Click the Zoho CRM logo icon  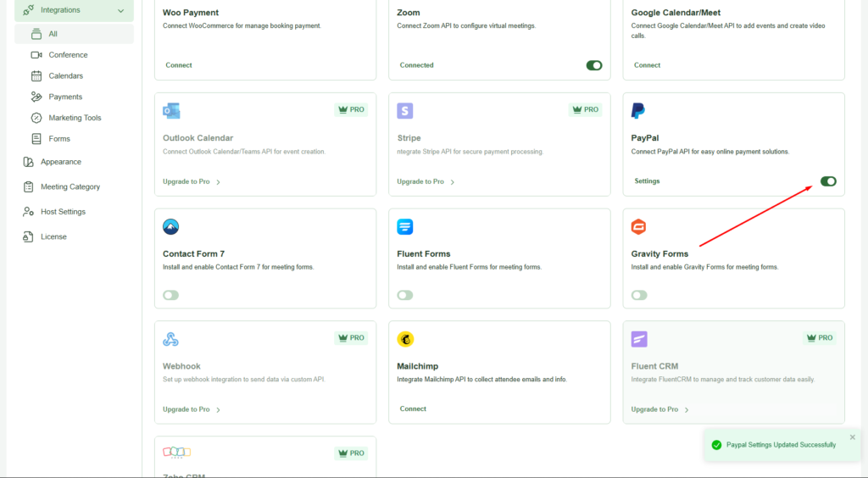tap(176, 453)
